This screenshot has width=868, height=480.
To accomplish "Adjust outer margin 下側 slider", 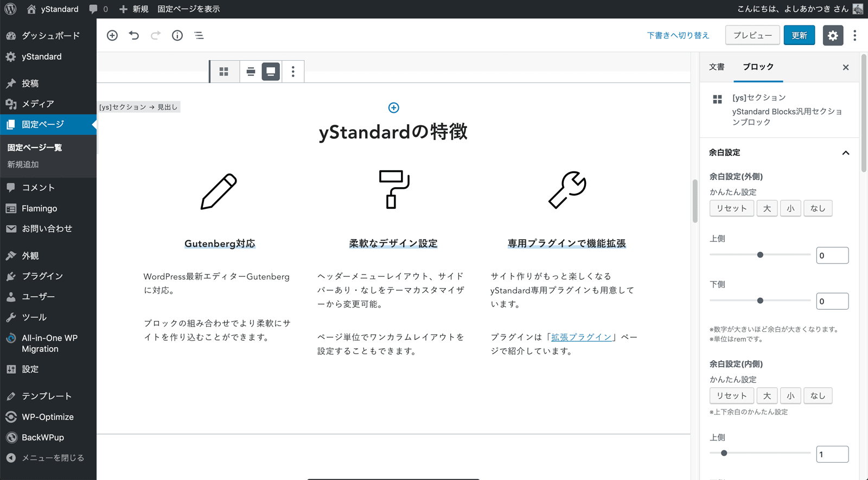I will pyautogui.click(x=760, y=300).
